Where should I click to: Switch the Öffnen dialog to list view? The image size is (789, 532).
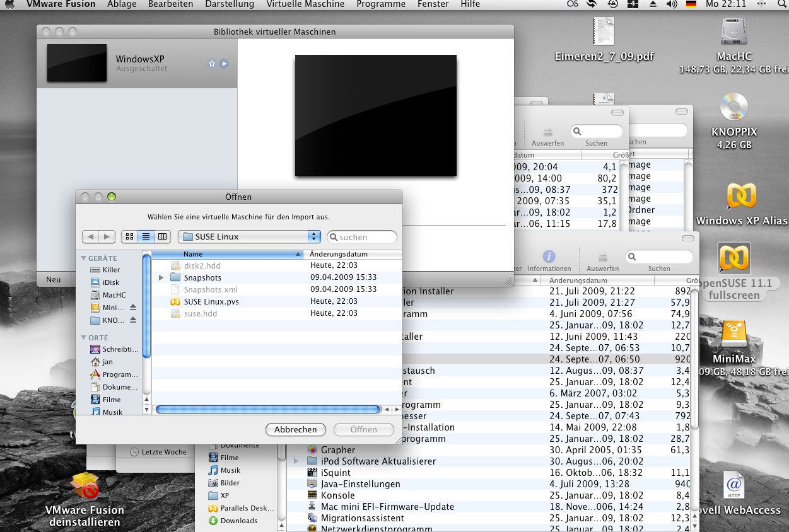[146, 236]
